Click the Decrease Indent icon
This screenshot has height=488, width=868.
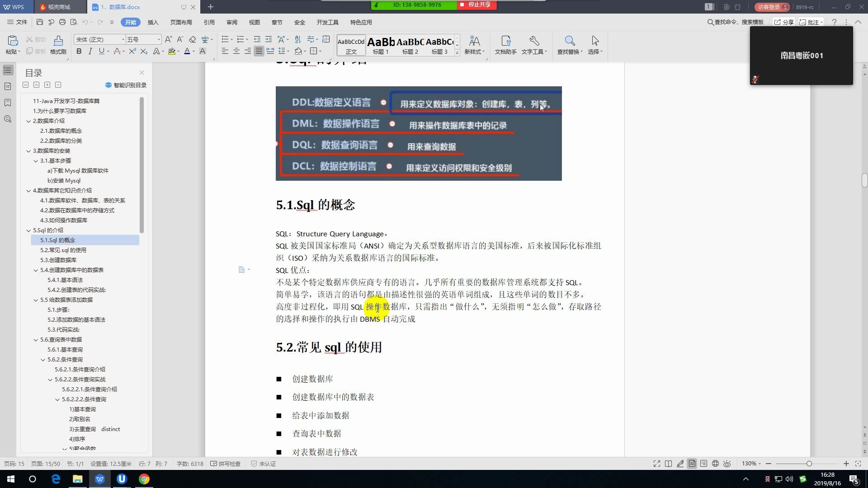[x=257, y=39]
